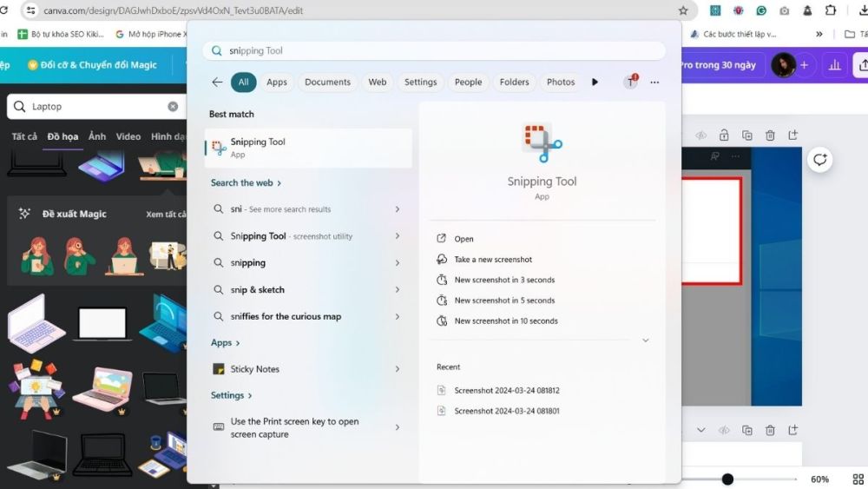Open the Sticky Notes app result
This screenshot has height=489, width=868.
point(299,369)
